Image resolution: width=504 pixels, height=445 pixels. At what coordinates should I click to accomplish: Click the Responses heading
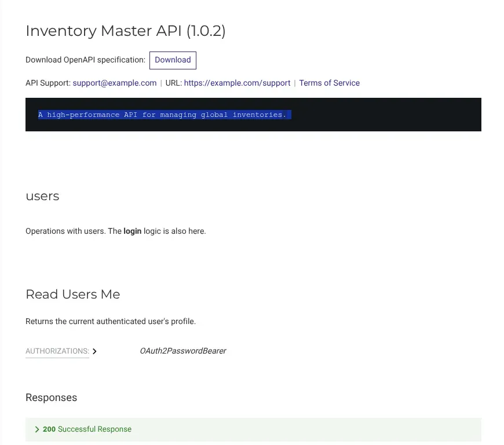click(x=51, y=398)
